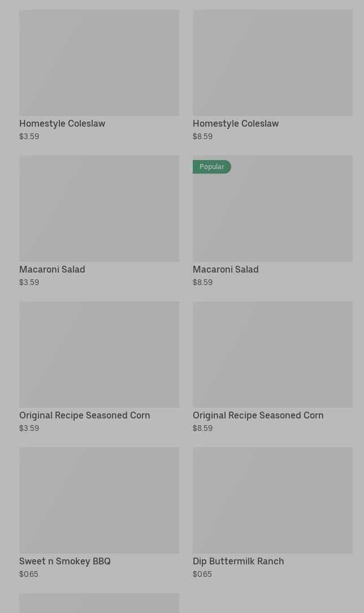Select the $8.59 Original Recipe Seasoned Corn title
This screenshot has height=613, width=364.
258,415
